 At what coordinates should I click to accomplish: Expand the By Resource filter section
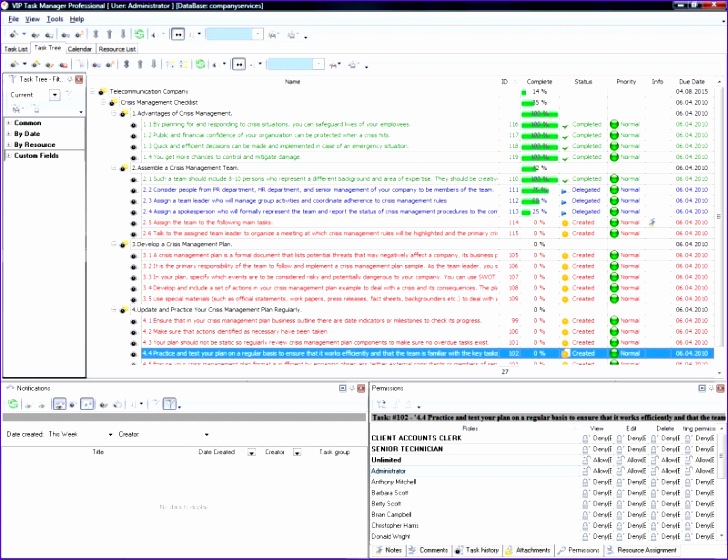coord(9,145)
